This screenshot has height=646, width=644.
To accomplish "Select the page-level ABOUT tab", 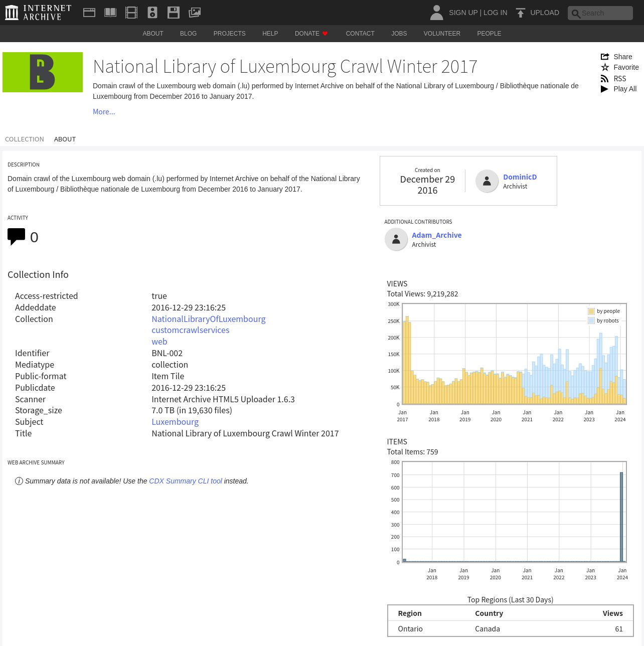I will click(x=65, y=139).
